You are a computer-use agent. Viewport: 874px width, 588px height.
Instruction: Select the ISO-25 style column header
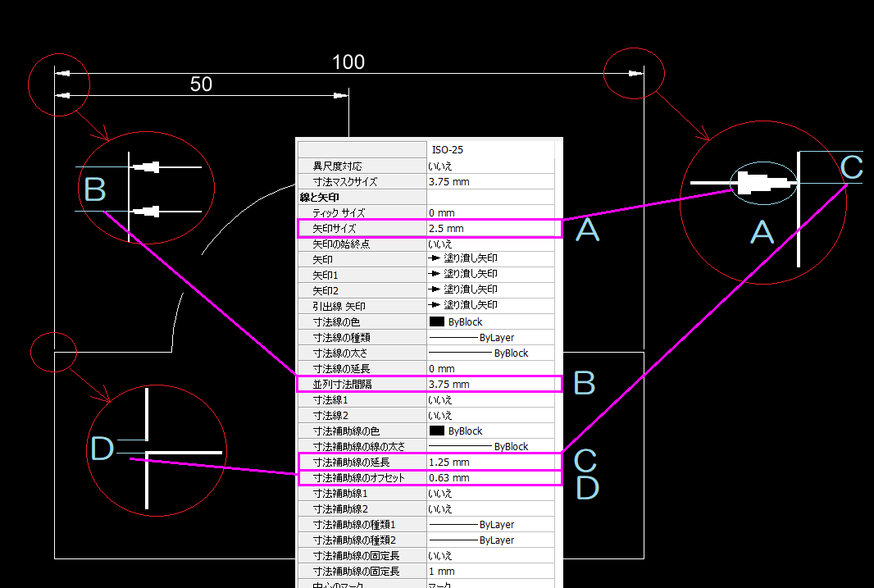click(x=447, y=150)
